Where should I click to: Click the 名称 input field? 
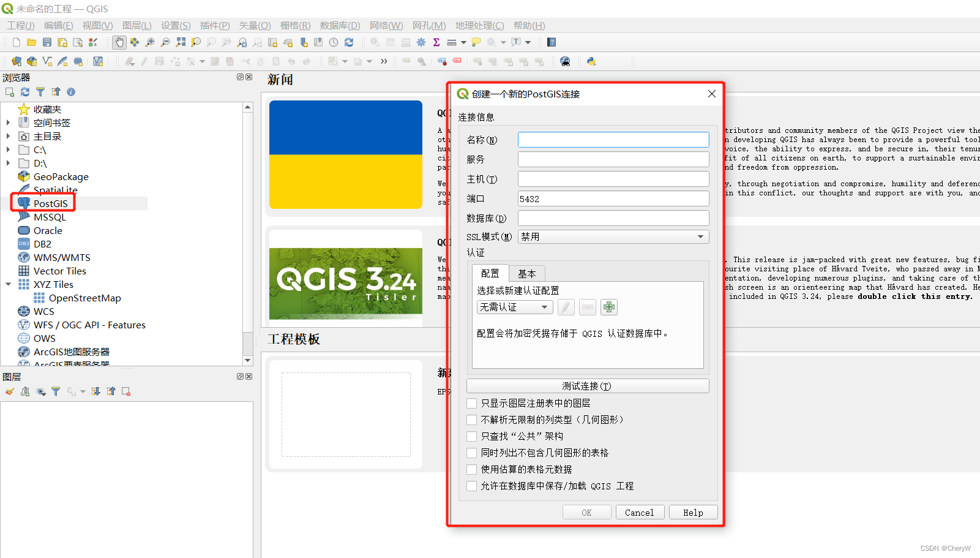coord(613,140)
